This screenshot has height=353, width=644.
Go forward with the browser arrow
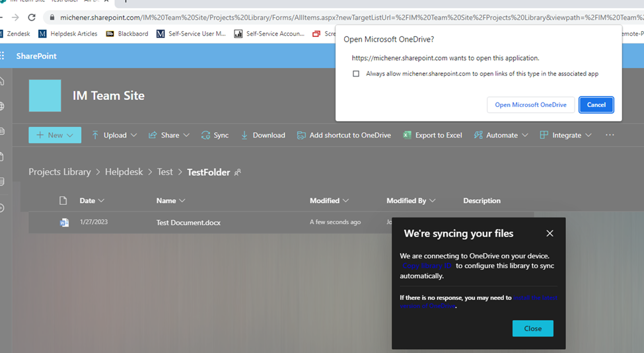(15, 17)
